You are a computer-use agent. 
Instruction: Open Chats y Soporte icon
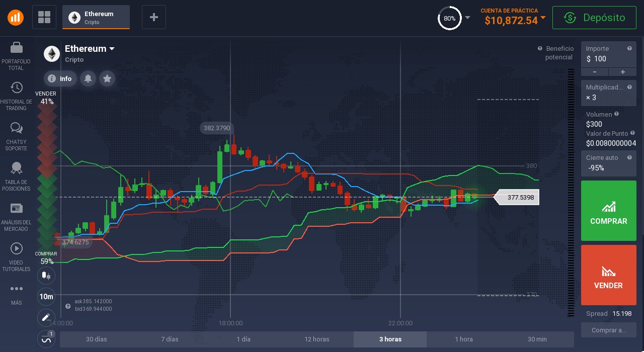16,128
